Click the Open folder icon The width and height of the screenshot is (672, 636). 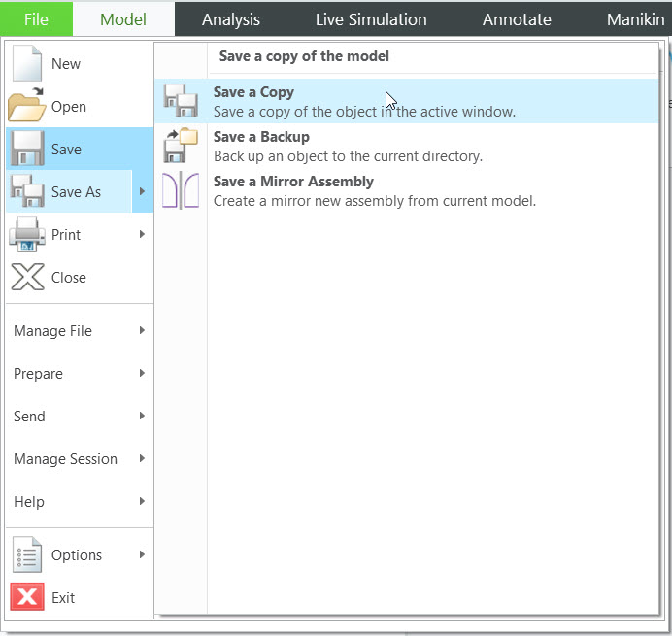coord(26,106)
